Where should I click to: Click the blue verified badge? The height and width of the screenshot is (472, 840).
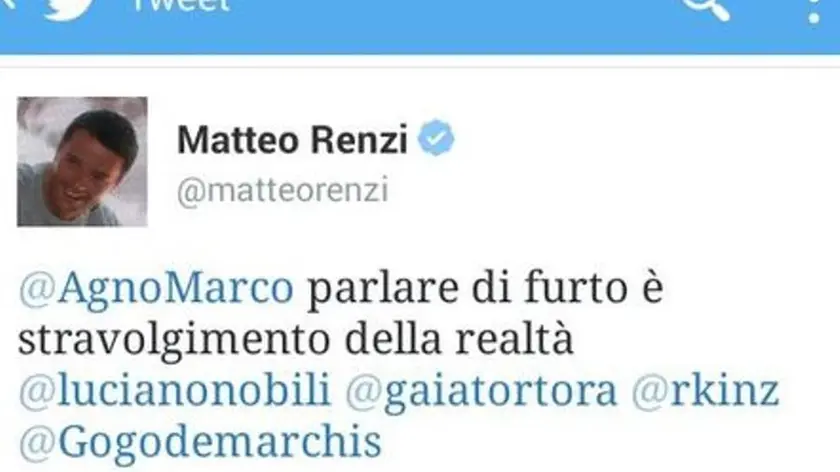pos(436,138)
